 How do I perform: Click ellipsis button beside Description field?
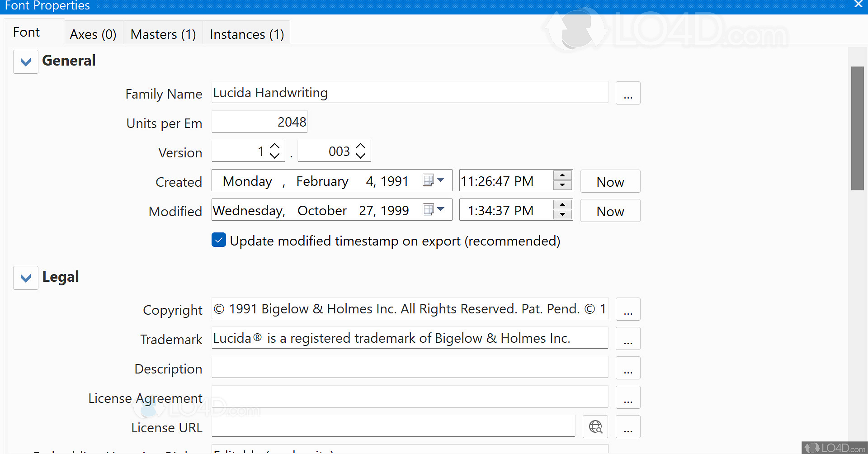click(627, 368)
